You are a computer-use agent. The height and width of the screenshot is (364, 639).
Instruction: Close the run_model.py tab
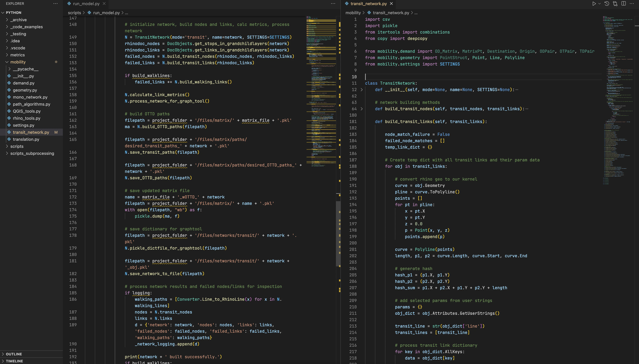pos(104,3)
